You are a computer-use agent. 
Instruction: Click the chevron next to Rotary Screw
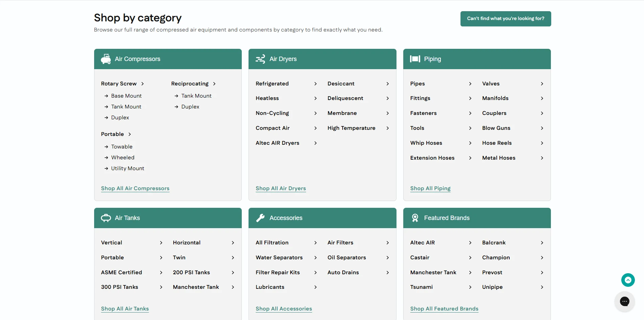pyautogui.click(x=143, y=84)
